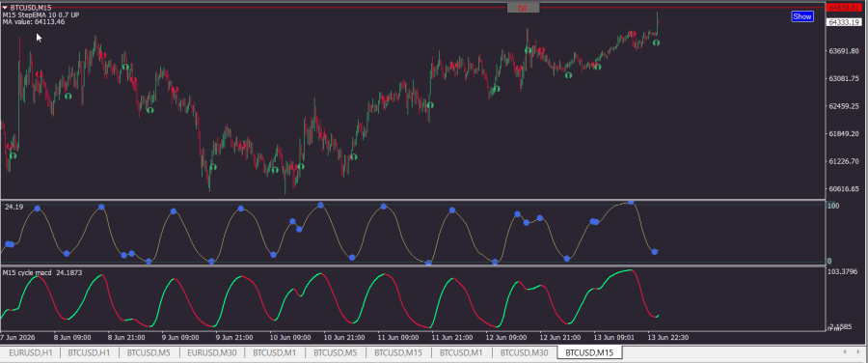The height and width of the screenshot is (363, 868).
Task: Click the 'M15 cycle macd 24.1873' label
Action: tap(42, 272)
